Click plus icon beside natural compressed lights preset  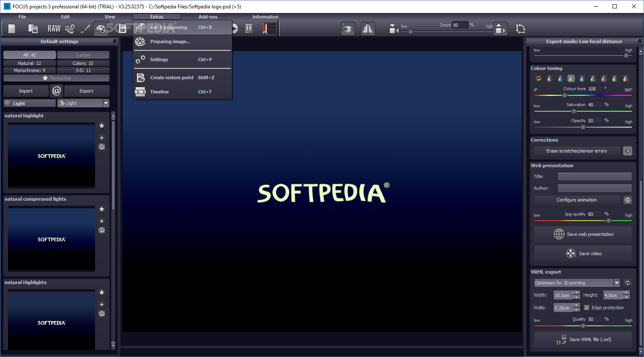tap(102, 221)
